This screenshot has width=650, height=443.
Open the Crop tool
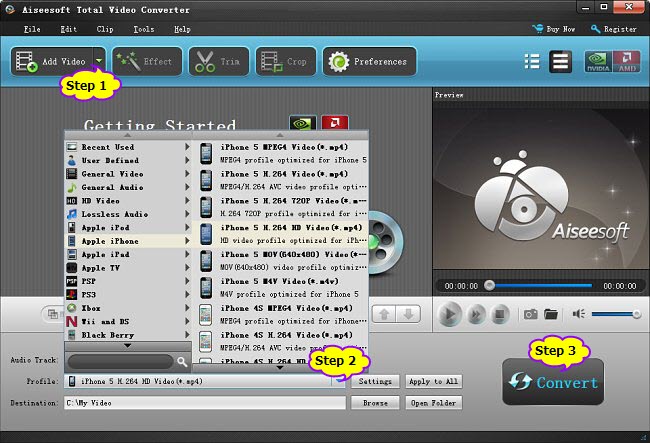[x=286, y=61]
